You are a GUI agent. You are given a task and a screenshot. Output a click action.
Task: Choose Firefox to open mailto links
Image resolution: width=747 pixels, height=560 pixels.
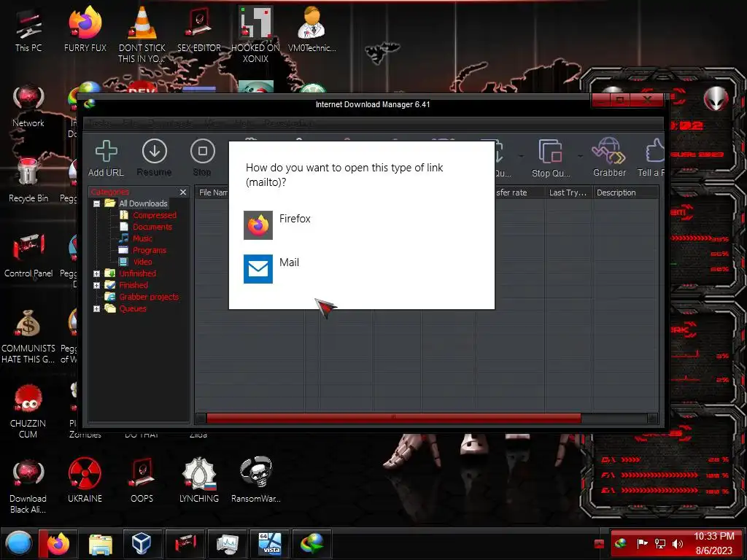point(361,225)
